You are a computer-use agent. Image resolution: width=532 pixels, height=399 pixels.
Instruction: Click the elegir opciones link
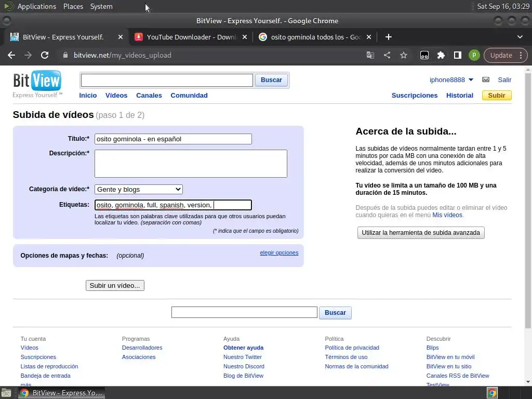(279, 252)
